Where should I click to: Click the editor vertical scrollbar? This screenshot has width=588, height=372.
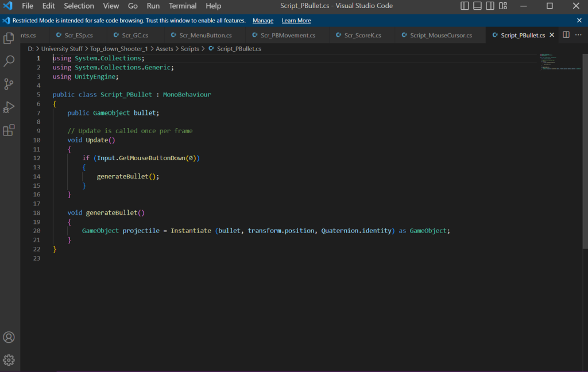[585, 149]
